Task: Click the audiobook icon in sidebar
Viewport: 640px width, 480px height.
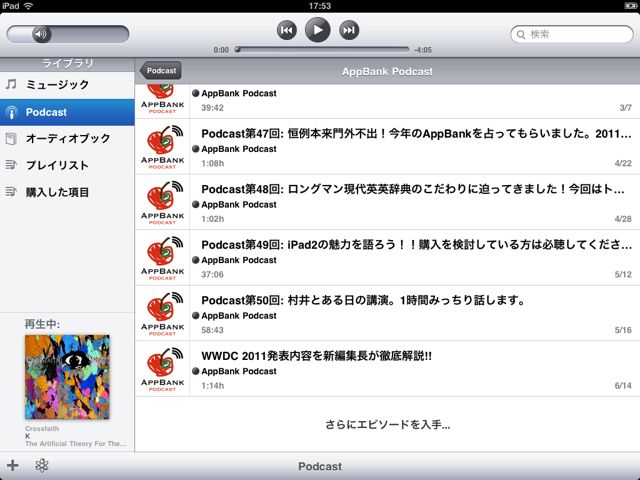Action: coord(11,139)
